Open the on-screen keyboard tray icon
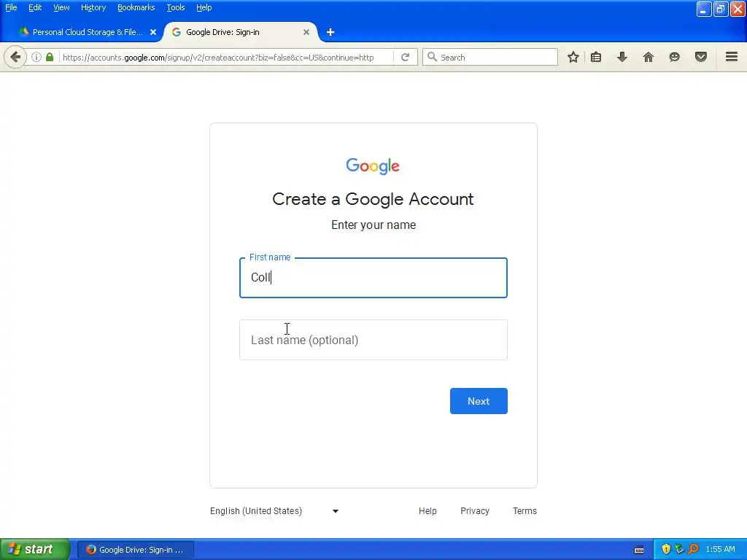Viewport: 747px width, 560px height. coord(639,550)
